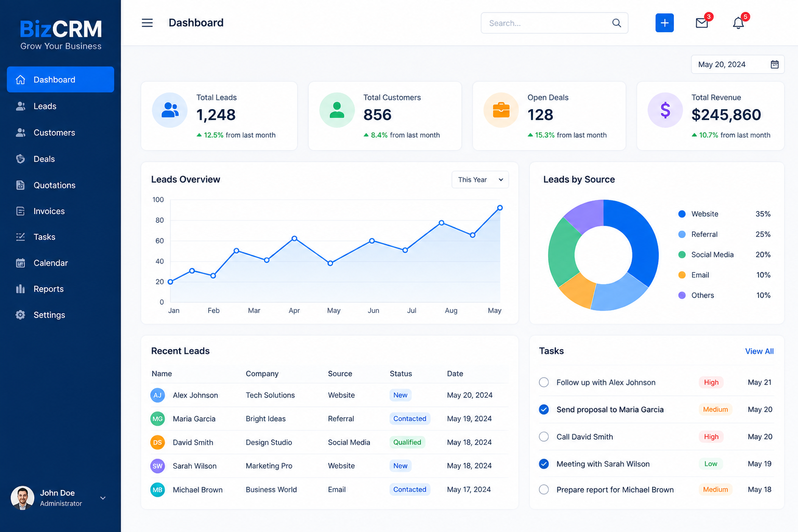798x532 pixels.
Task: Click the calendar icon in date field
Action: [775, 64]
